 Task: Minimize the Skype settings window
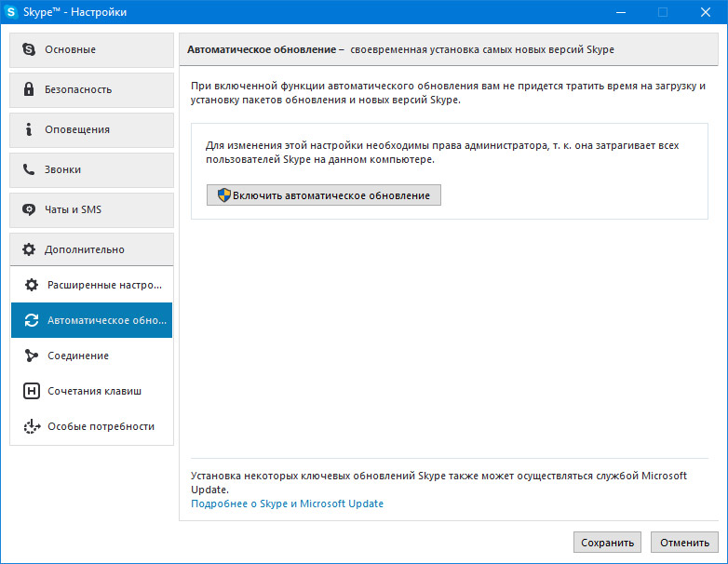(621, 12)
